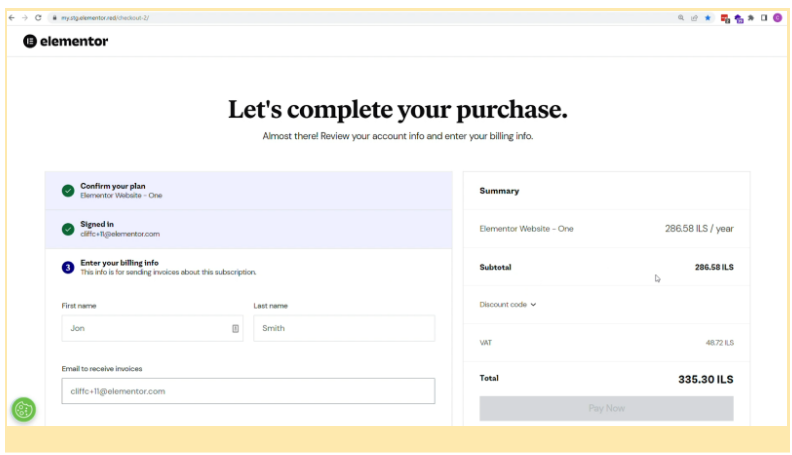
Task: Reload the checkout page
Action: click(38, 18)
